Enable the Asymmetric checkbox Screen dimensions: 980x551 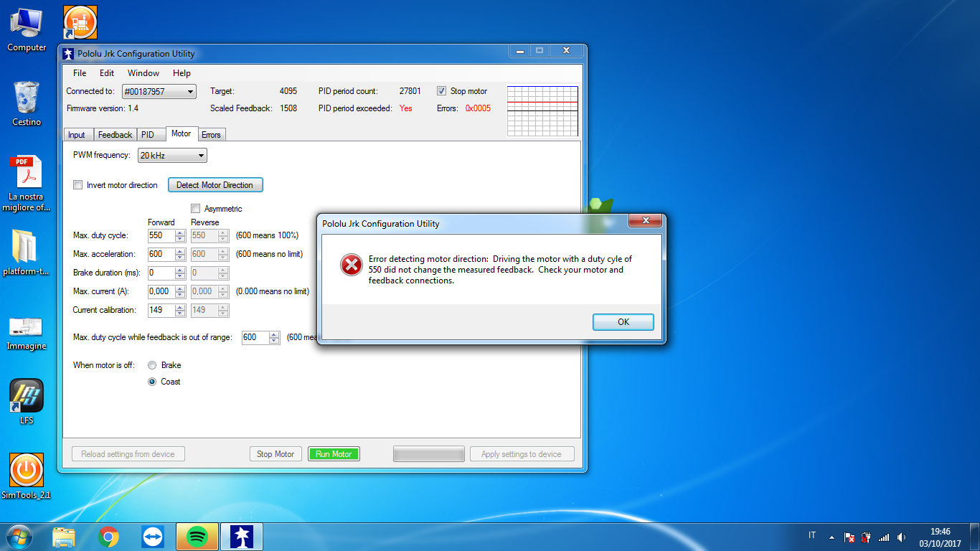click(x=196, y=209)
